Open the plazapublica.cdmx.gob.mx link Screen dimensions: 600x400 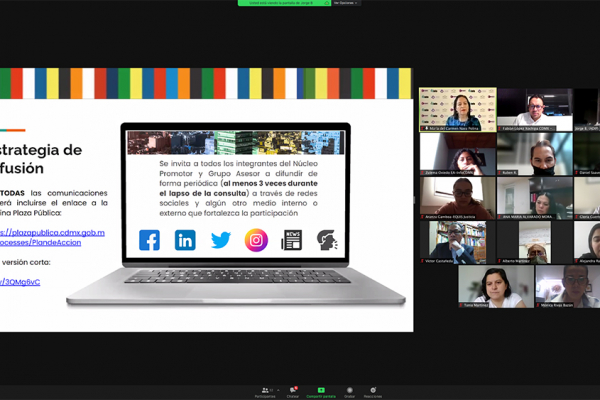[52, 237]
